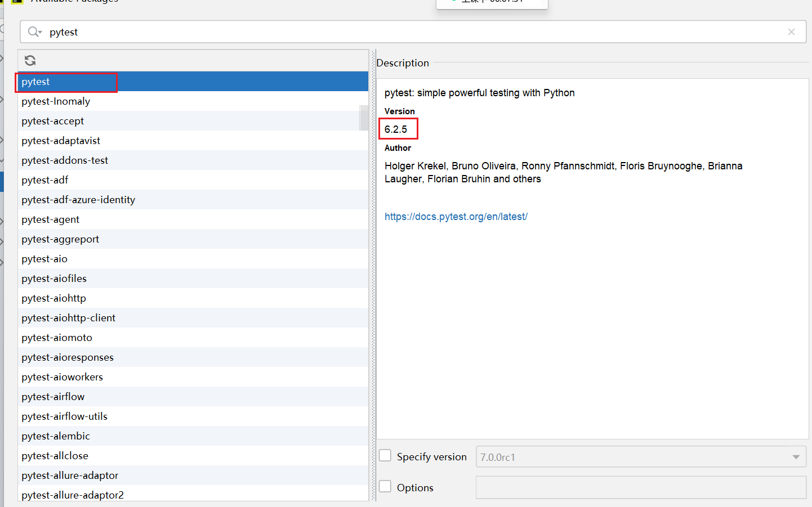Enable the Options checkbox
The height and width of the screenshot is (507, 812).
point(385,487)
